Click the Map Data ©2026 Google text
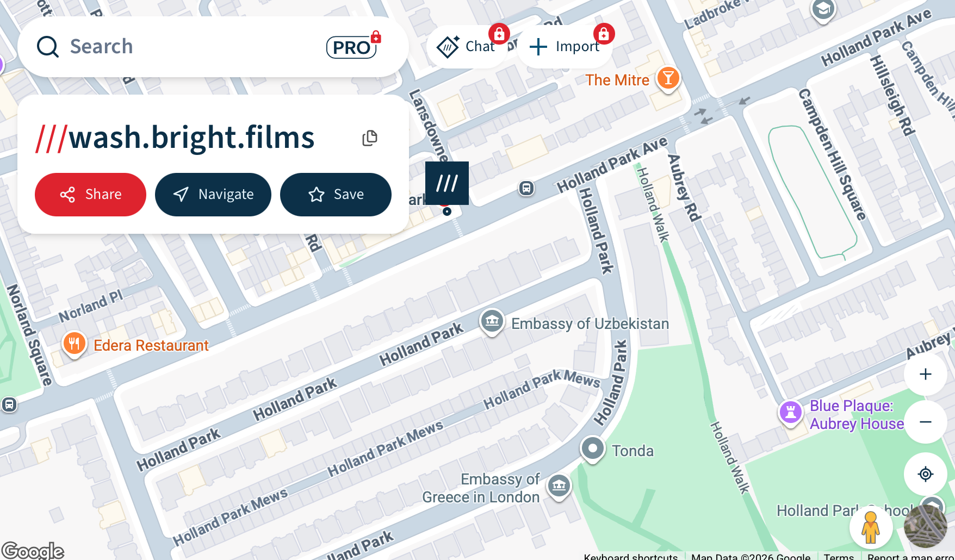 pos(751,556)
